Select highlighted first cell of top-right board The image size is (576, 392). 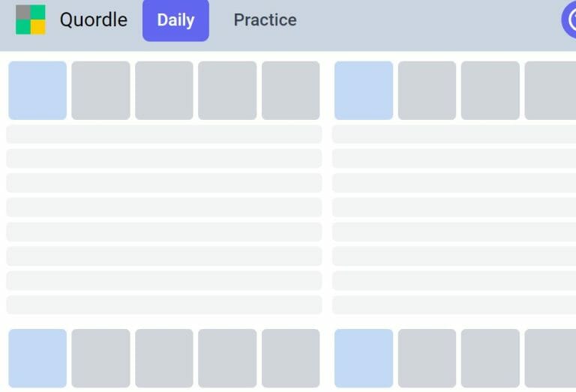(363, 90)
